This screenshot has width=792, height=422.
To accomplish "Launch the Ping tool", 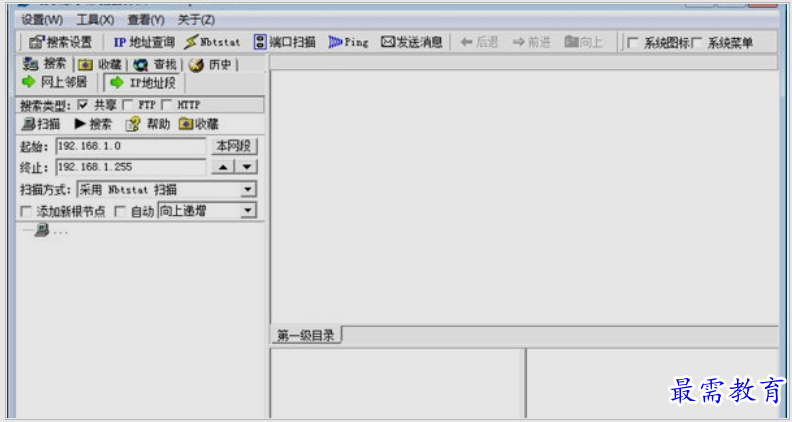I will pos(349,42).
